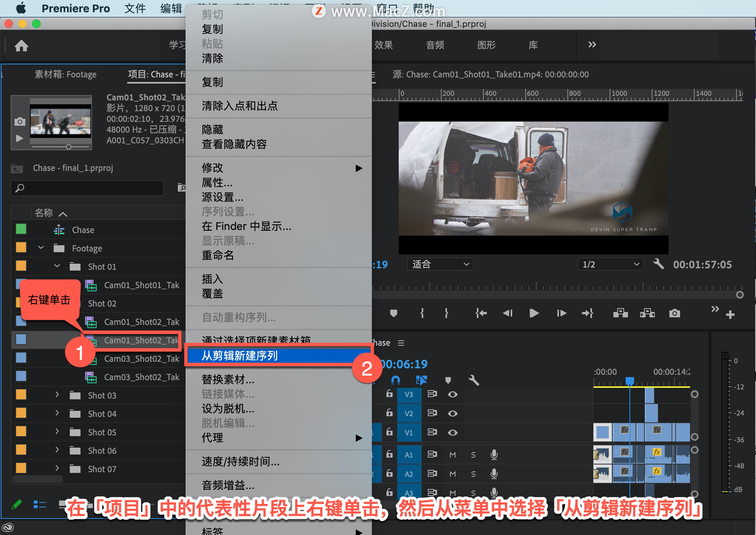Open the 1/2 playback resolution dropdown
The width and height of the screenshot is (756, 535).
click(610, 264)
